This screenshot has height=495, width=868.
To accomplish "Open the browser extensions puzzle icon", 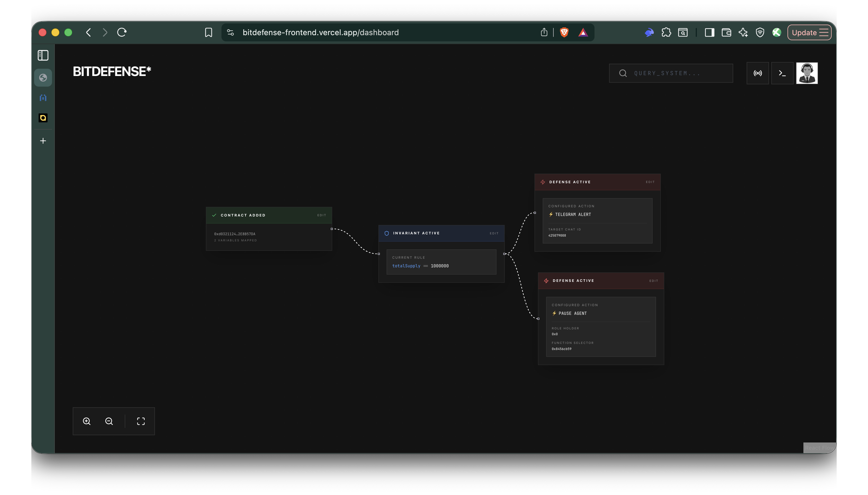I will point(666,32).
